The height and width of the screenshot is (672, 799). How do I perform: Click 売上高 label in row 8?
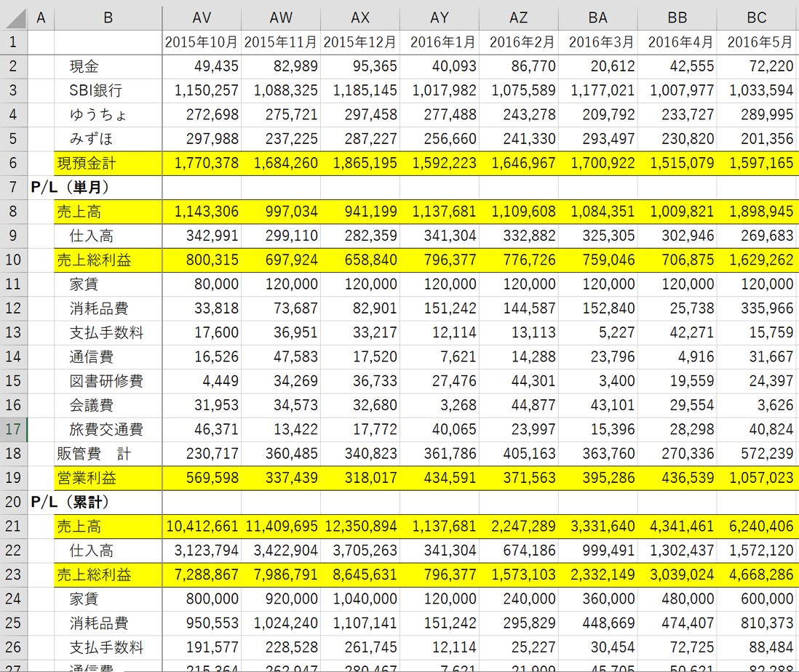tap(108, 211)
